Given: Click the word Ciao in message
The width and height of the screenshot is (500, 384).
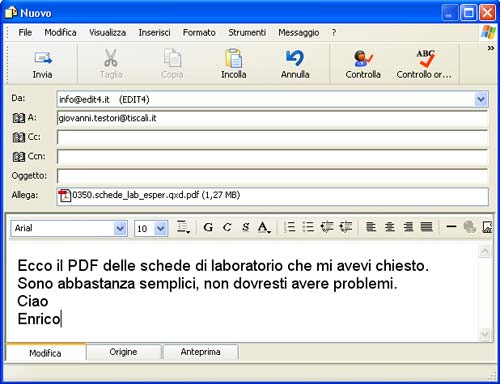Looking at the screenshot, I should click(x=33, y=301).
